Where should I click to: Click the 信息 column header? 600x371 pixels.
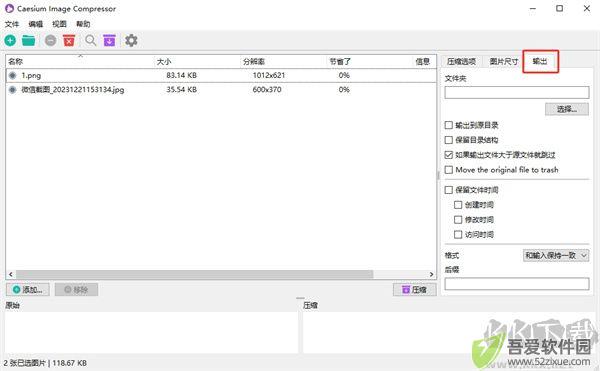point(422,61)
